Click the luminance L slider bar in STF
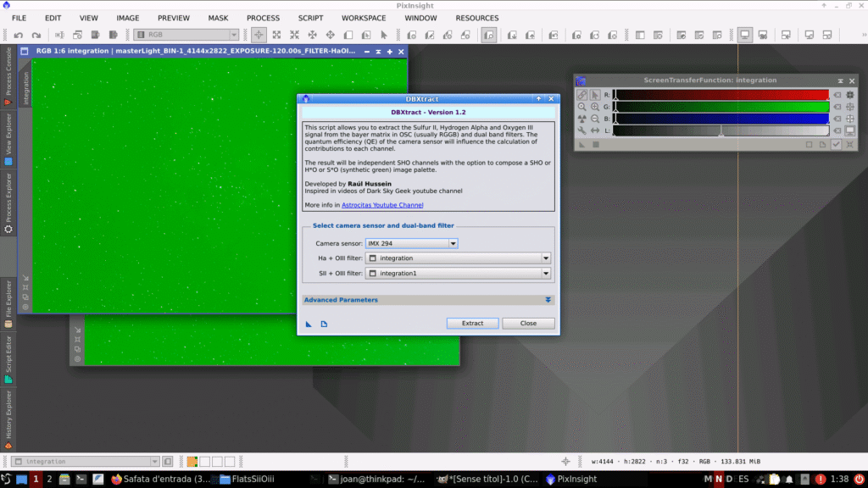The image size is (868, 488). pyautogui.click(x=721, y=131)
